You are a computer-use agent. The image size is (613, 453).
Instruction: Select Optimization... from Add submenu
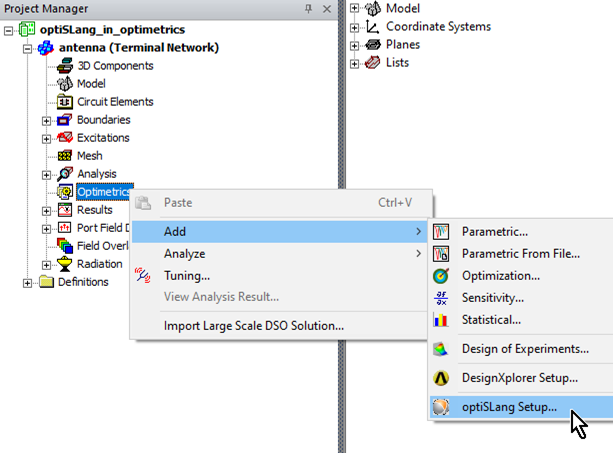tap(521, 276)
